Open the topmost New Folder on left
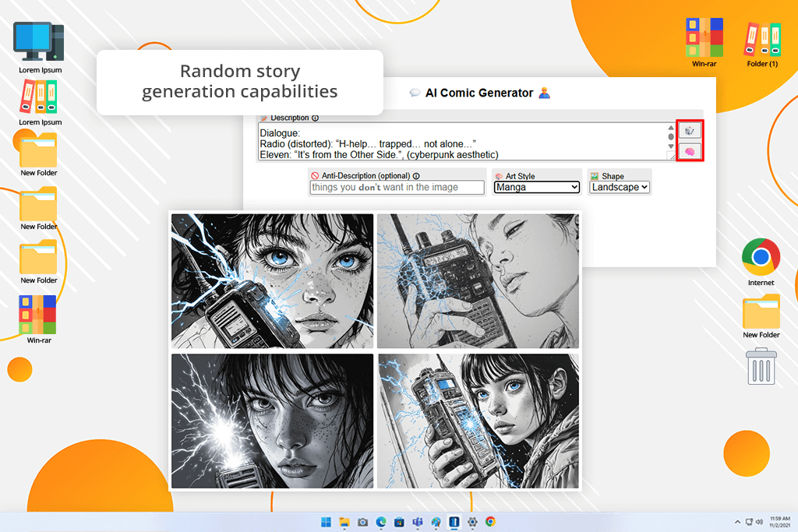Viewport: 798px width, 532px height. click(38, 155)
